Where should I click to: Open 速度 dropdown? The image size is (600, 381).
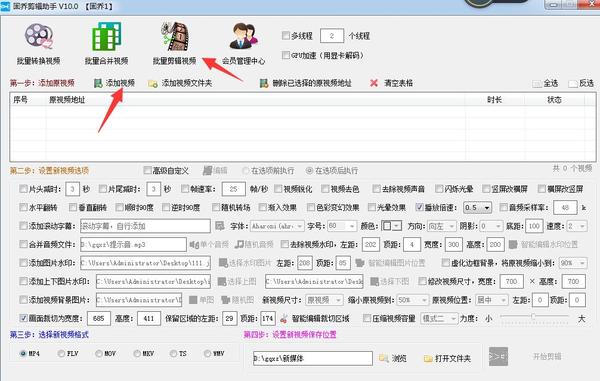coord(577,226)
